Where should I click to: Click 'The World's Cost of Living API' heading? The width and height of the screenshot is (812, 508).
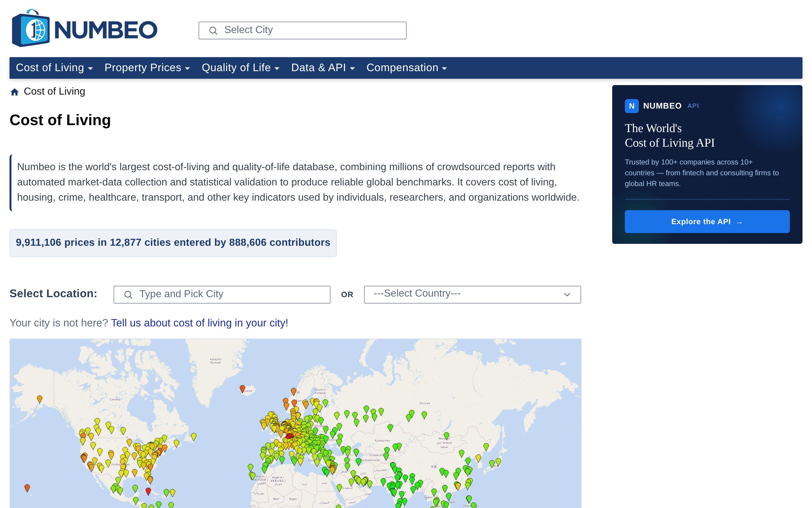[670, 136]
